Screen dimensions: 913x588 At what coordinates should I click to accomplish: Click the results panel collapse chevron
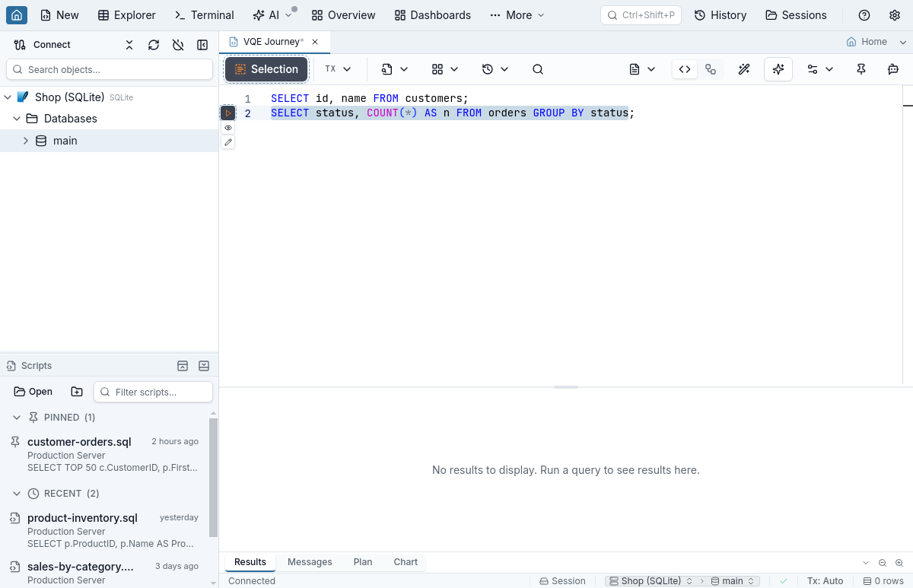pyautogui.click(x=866, y=563)
